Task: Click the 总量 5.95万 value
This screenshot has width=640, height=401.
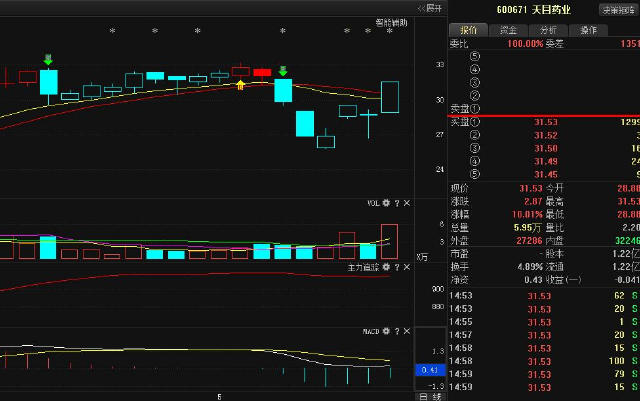Action: 527,227
